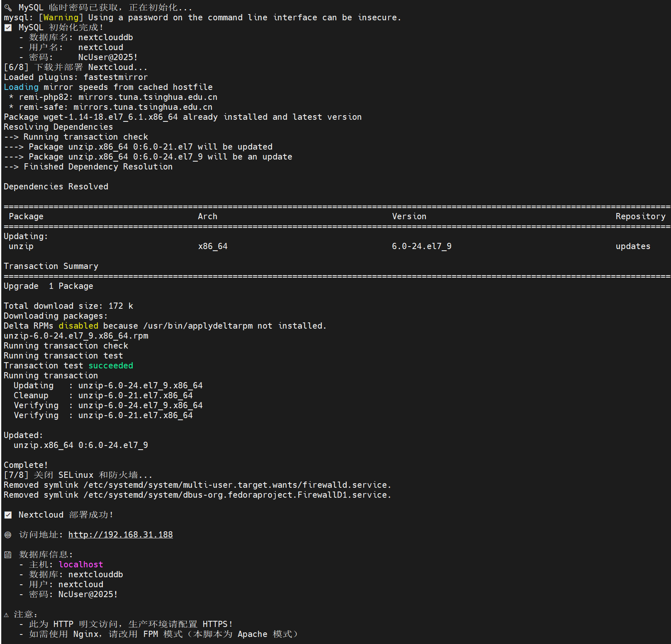The width and height of the screenshot is (671, 644).
Task: Click the "Complete!" line
Action: click(26, 465)
